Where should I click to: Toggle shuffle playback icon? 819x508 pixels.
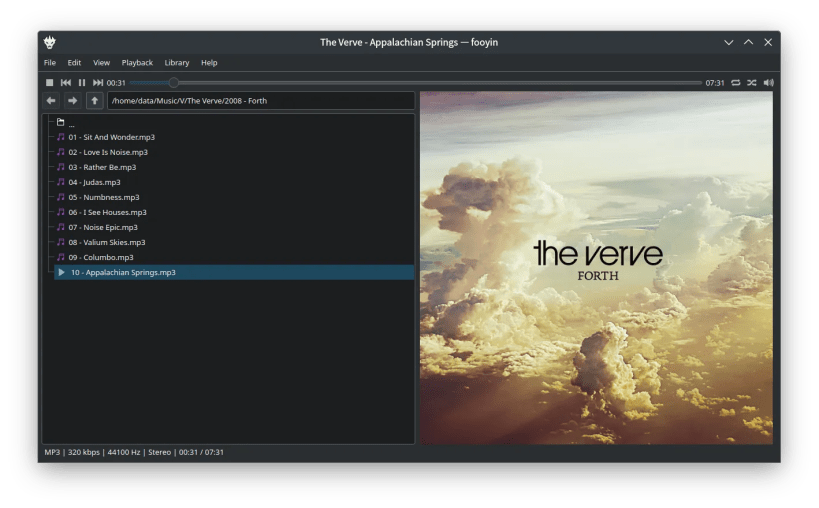pos(752,82)
